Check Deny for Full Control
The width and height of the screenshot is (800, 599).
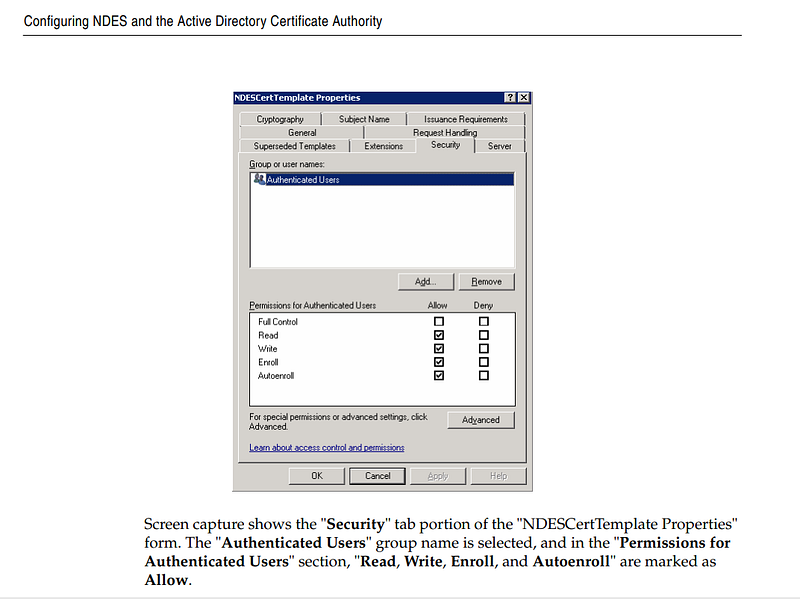tap(484, 321)
